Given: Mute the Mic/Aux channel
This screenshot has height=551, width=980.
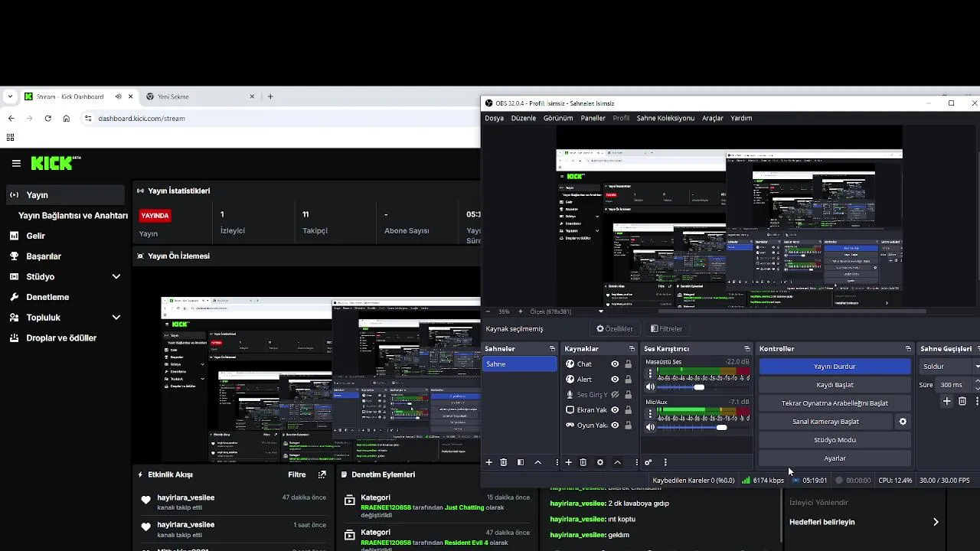Looking at the screenshot, I should (651, 427).
